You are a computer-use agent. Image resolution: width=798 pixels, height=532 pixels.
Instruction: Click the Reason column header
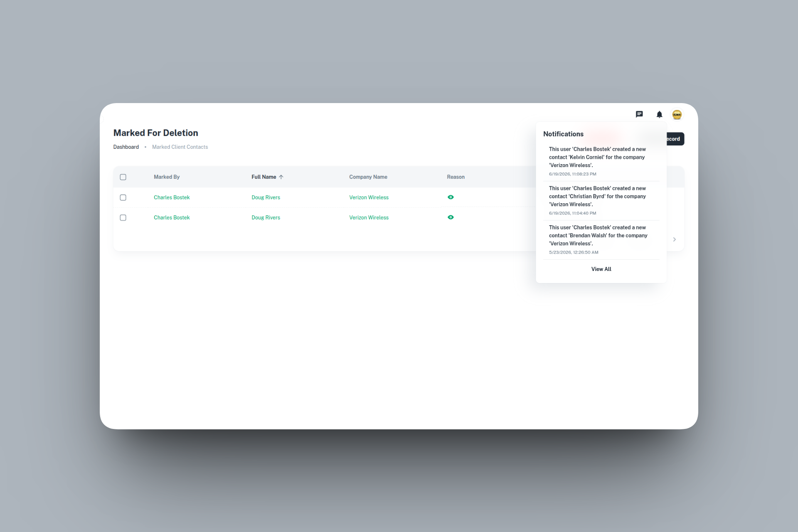[x=456, y=177]
